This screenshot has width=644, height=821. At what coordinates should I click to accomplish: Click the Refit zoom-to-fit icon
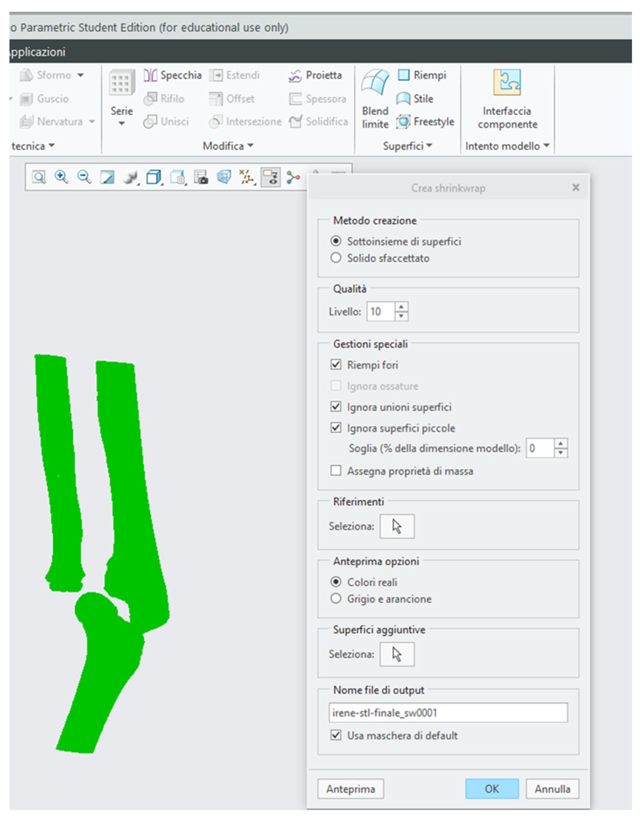click(x=38, y=177)
